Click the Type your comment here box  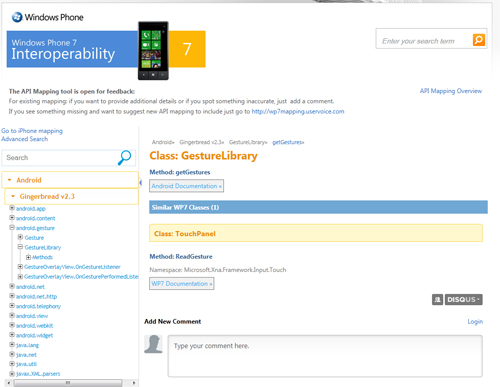(325, 356)
